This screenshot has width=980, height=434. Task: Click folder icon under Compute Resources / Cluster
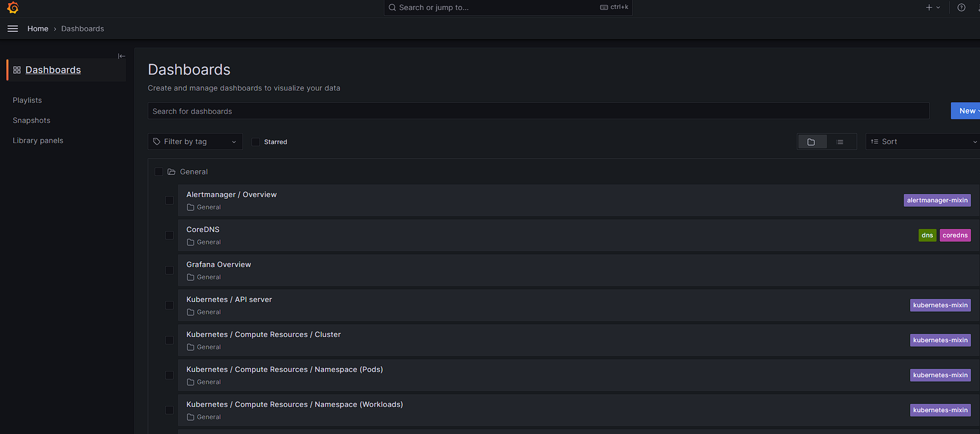[191, 347]
